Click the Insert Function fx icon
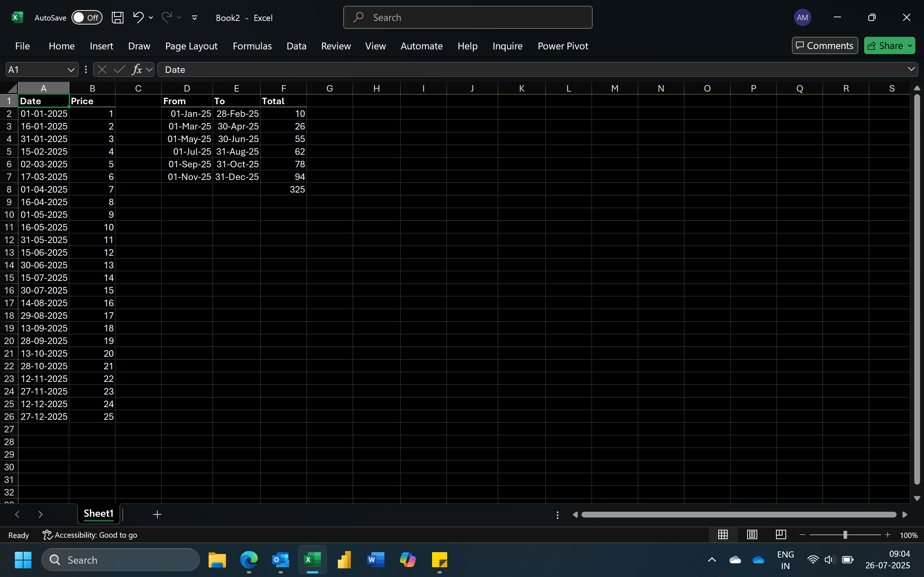This screenshot has height=577, width=924. coord(137,70)
